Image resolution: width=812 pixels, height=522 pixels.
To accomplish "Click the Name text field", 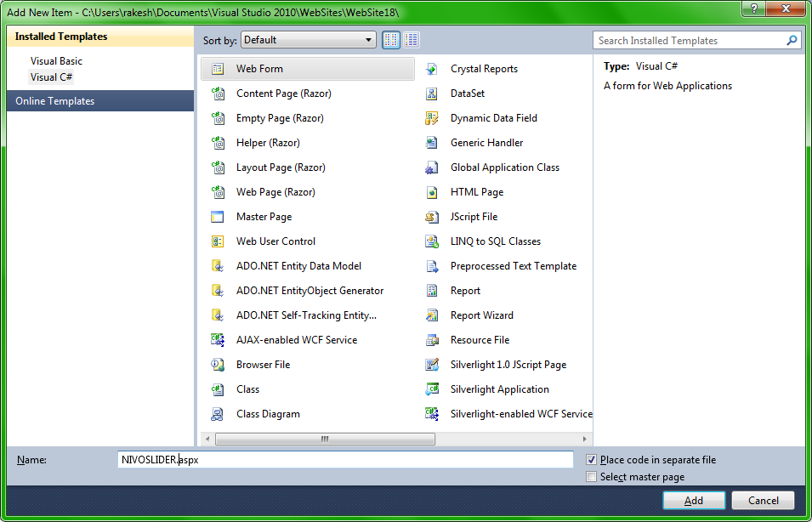I will pyautogui.click(x=345, y=460).
